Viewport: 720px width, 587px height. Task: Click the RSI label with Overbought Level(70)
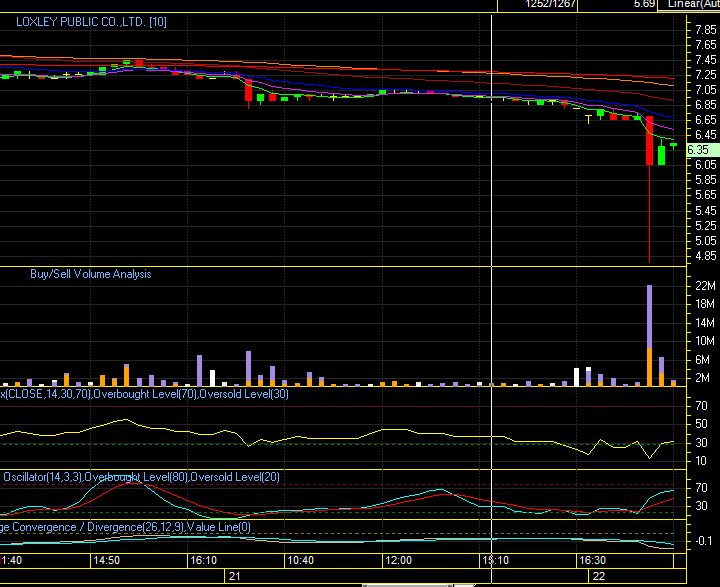pos(144,394)
